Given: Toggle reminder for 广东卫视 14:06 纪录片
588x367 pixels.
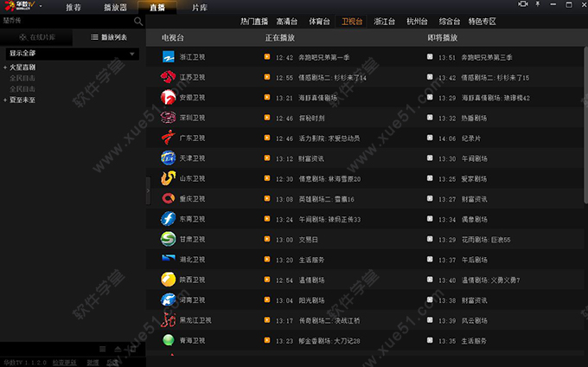Looking at the screenshot, I should coord(430,138).
